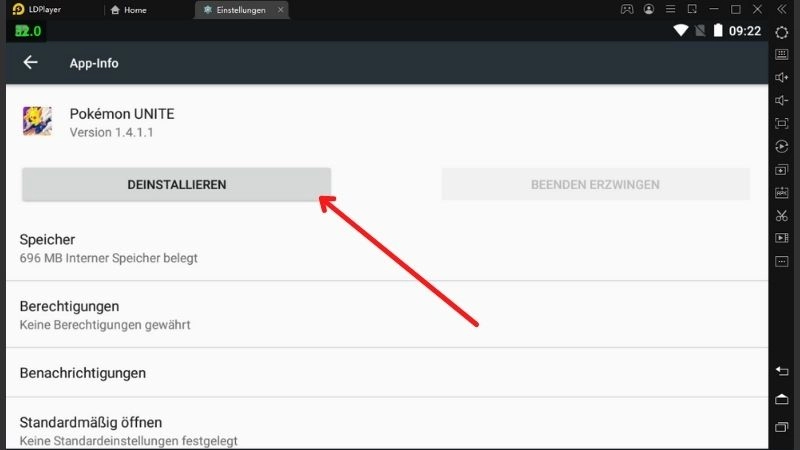Open the Berechtigungen entry
The width and height of the screenshot is (800, 450).
pos(387,315)
